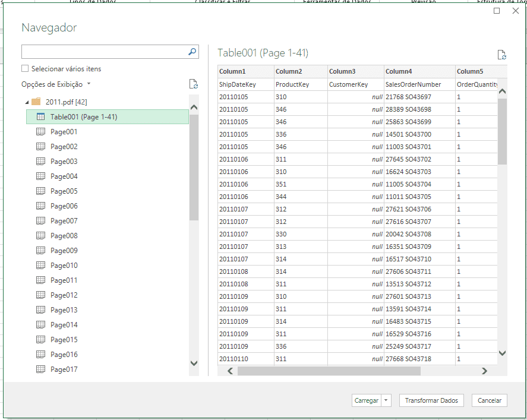Viewport: 527px width, 420px height.
Task: Click cell '313' in Column2
Action: pyautogui.click(x=301, y=247)
